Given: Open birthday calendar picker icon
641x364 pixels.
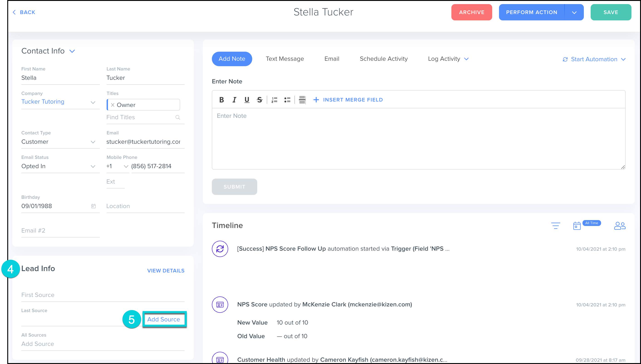Looking at the screenshot, I should pyautogui.click(x=93, y=206).
